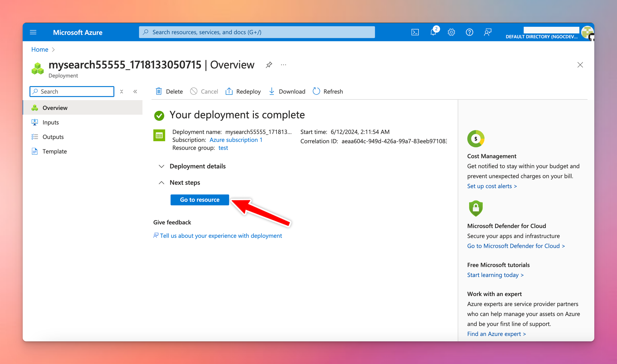617x364 pixels.
Task: Clear the sidebar search box
Action: coord(121,92)
